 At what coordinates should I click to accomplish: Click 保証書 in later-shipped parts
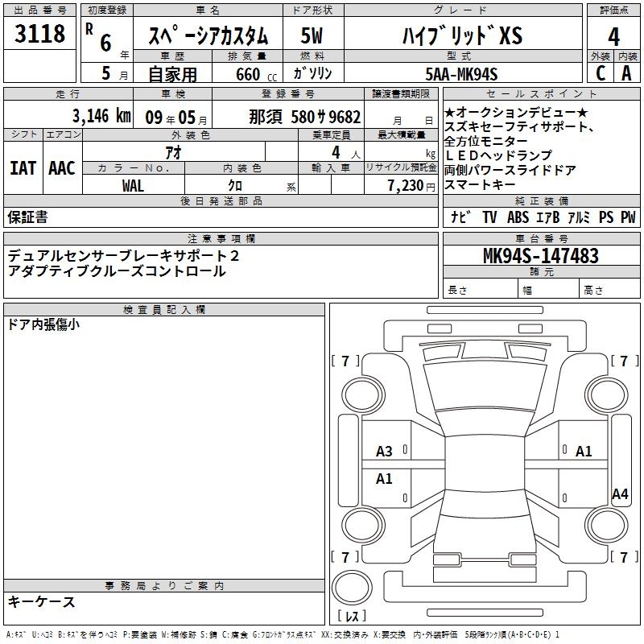[27, 217]
